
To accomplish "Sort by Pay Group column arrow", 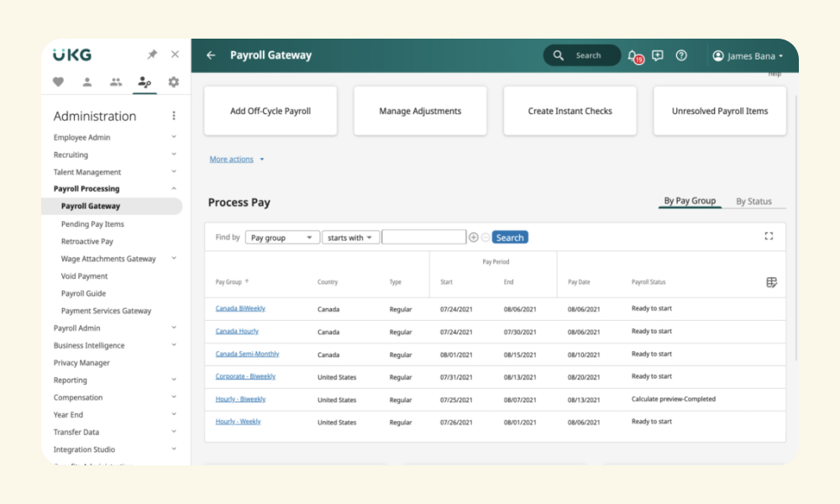I will click(247, 281).
